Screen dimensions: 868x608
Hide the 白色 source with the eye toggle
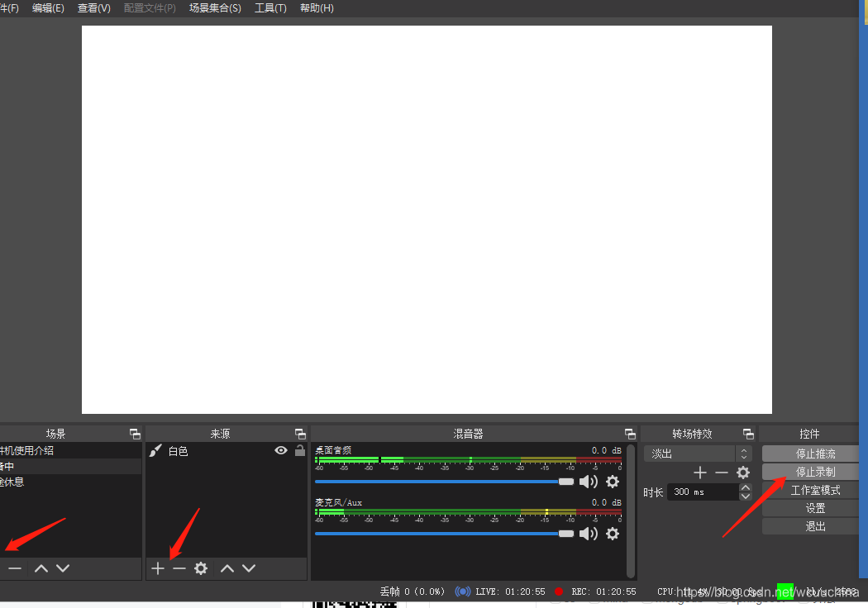[x=281, y=451]
